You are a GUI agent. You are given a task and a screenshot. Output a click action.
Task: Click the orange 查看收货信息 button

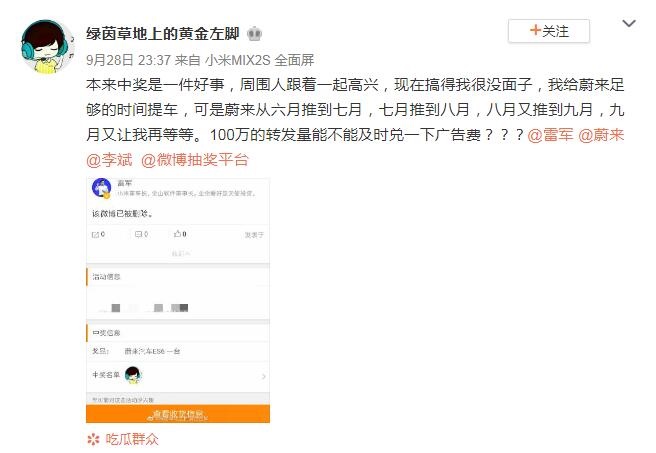coord(178,414)
